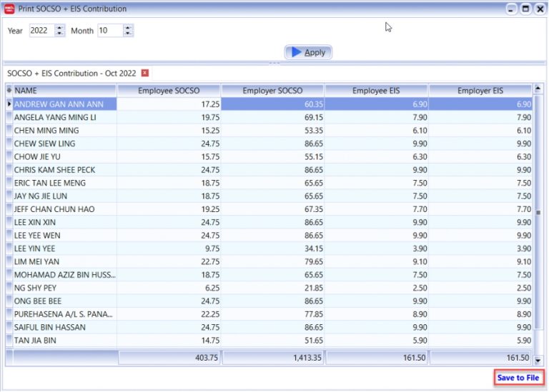Click into the Year input field
This screenshot has width=549, height=392.
(41, 31)
